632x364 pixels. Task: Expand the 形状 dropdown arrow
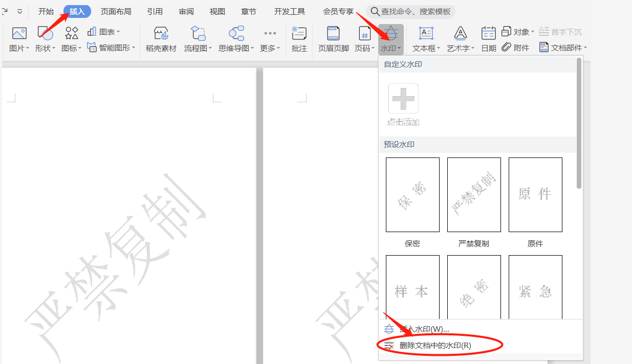[54, 49]
